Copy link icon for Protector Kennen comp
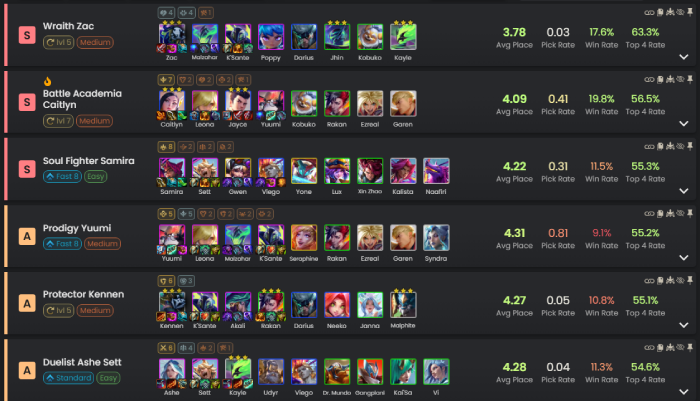Viewport: 700px width, 401px height. click(x=649, y=281)
